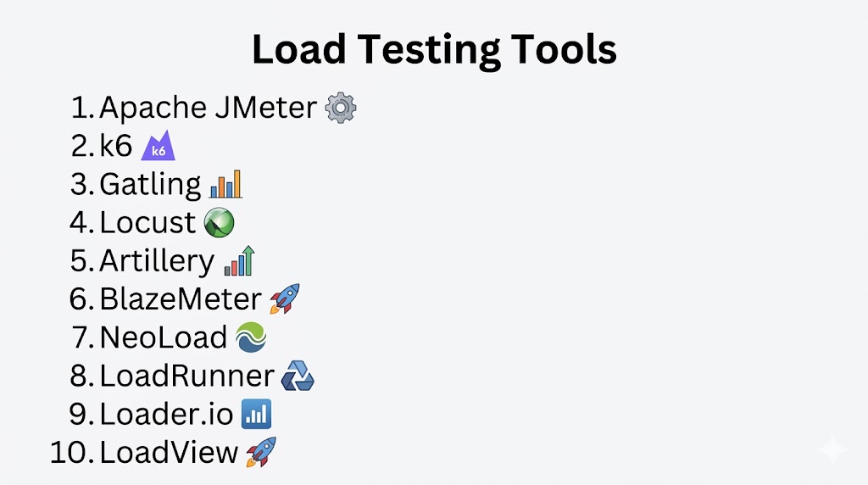
Task: Click the gear icon beside Apache JMeter
Action: tap(341, 108)
